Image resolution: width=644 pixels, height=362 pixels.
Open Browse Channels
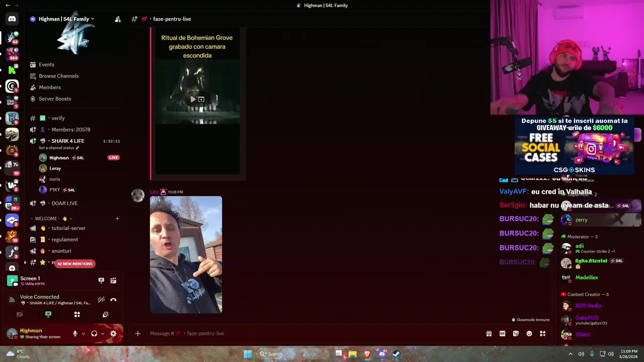(58, 76)
